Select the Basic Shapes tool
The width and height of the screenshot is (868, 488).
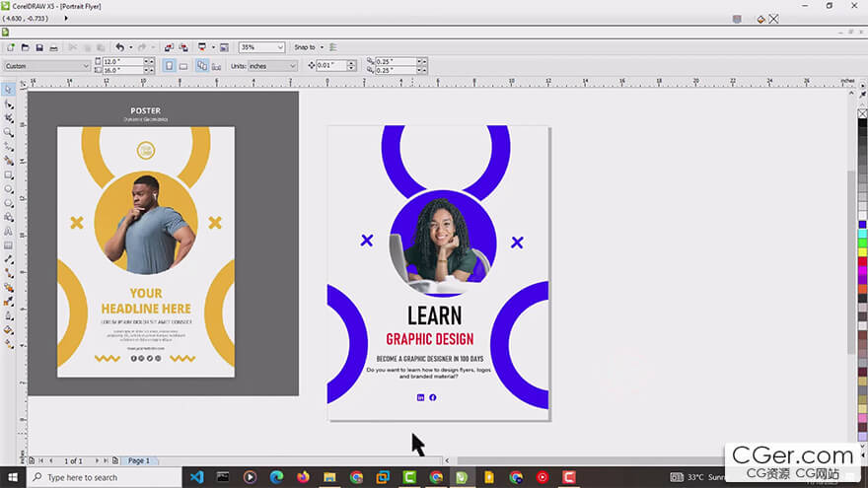click(8, 218)
